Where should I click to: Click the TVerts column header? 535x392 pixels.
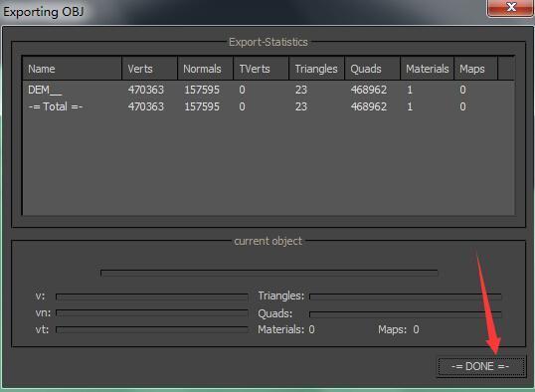click(x=261, y=69)
